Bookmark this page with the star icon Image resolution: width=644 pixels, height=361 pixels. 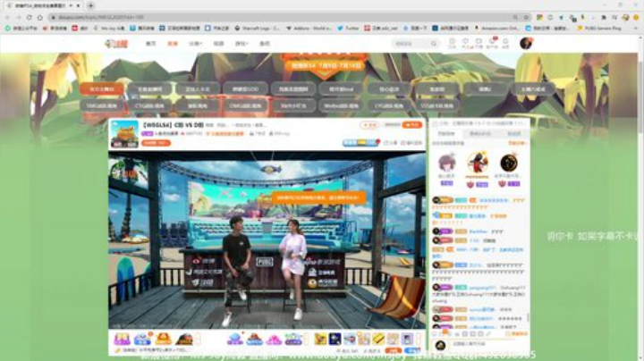click(526, 17)
